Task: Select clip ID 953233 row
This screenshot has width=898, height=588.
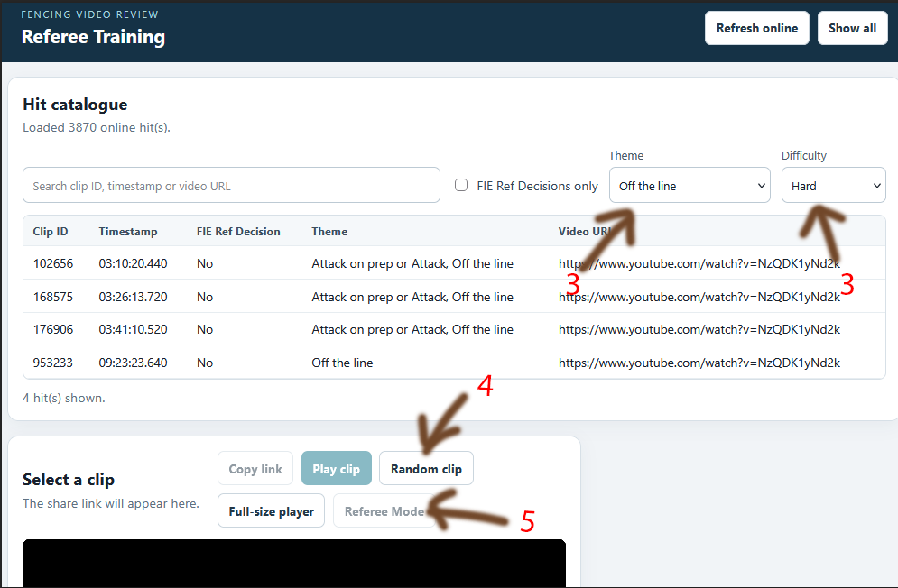Action: click(x=454, y=363)
